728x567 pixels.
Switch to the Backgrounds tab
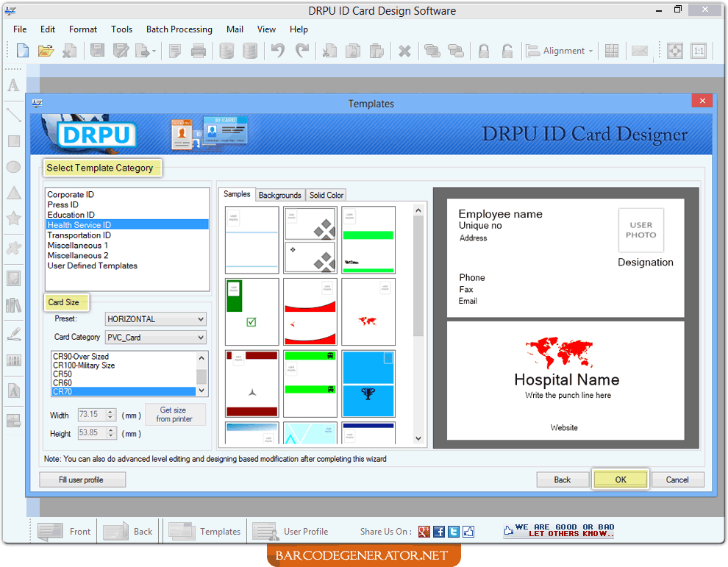click(x=279, y=194)
